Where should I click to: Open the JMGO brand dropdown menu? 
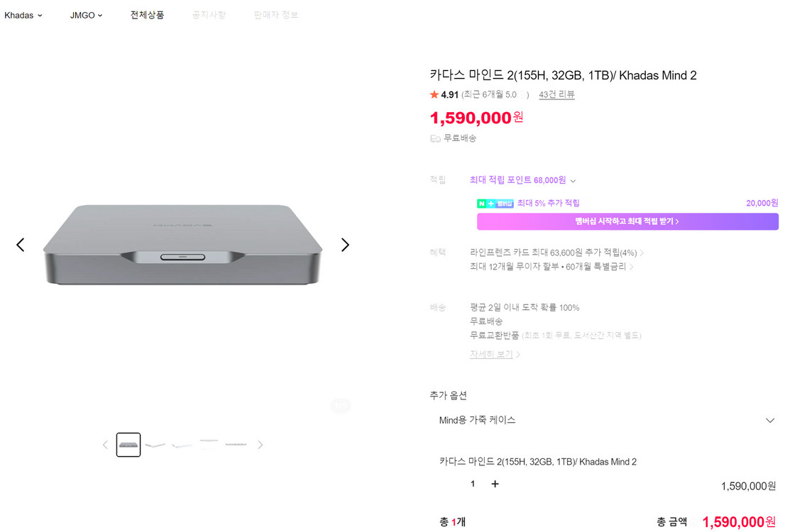[x=87, y=15]
